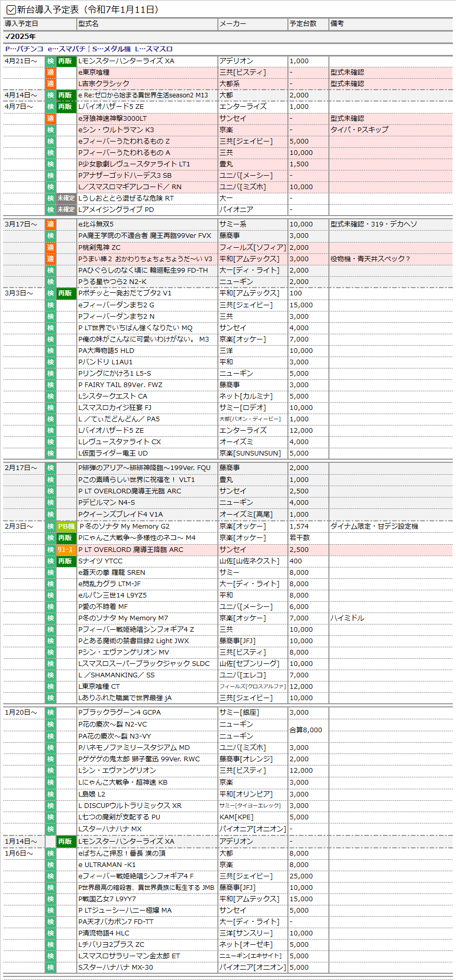Click the Pうる星やつら2 N2-K model name
Image resolution: width=456 pixels, height=980 pixels.
(113, 282)
